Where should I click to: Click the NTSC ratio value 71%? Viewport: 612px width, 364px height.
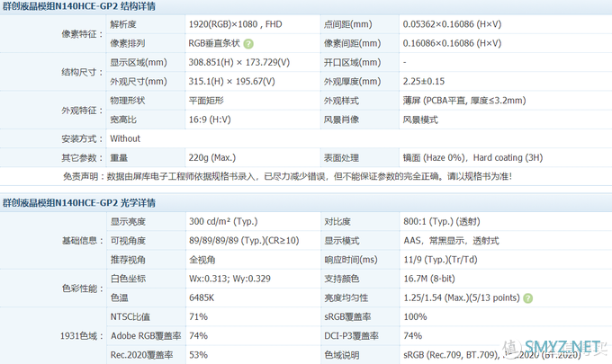pos(198,317)
